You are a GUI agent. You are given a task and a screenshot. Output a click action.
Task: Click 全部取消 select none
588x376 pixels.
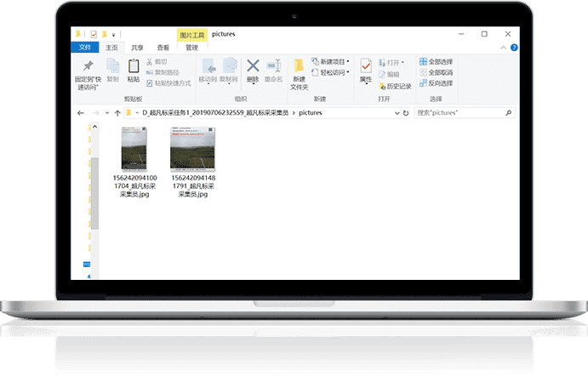pyautogui.click(x=437, y=72)
